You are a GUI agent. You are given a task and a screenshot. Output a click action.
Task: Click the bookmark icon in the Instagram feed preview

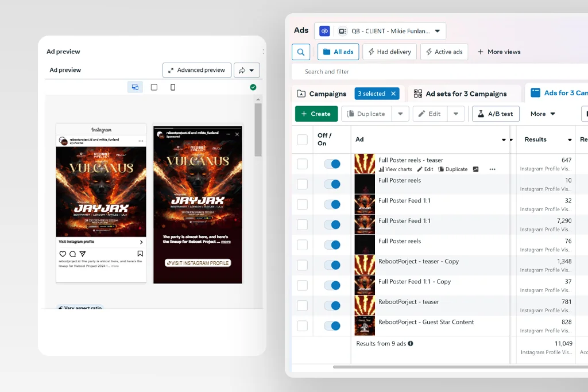pos(140,254)
